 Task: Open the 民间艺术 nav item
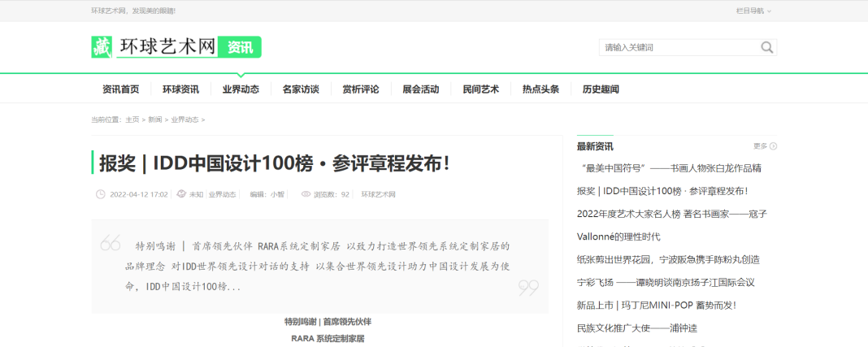point(481,89)
